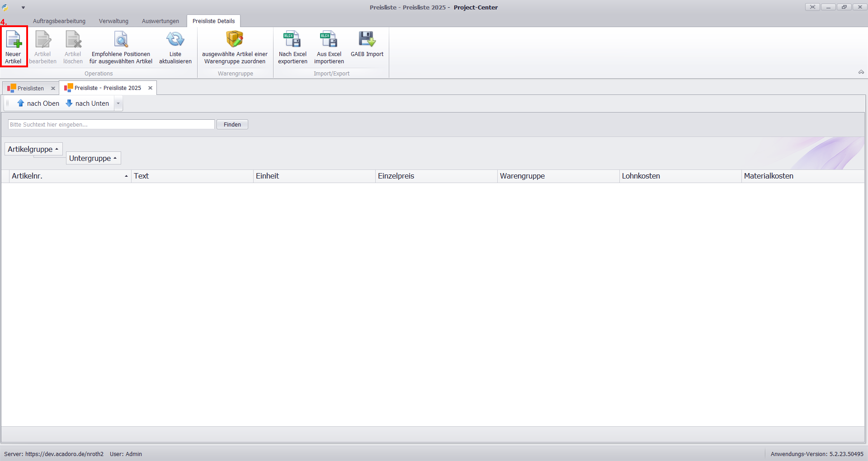868x461 pixels.
Task: Open Empfohlene Positionen für ausgewählten Artikel
Action: (x=121, y=47)
